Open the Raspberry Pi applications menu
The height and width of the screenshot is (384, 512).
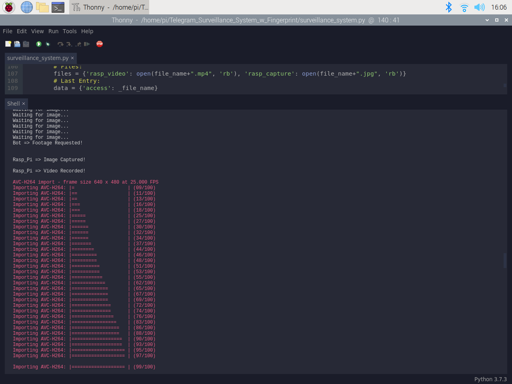coord(9,7)
